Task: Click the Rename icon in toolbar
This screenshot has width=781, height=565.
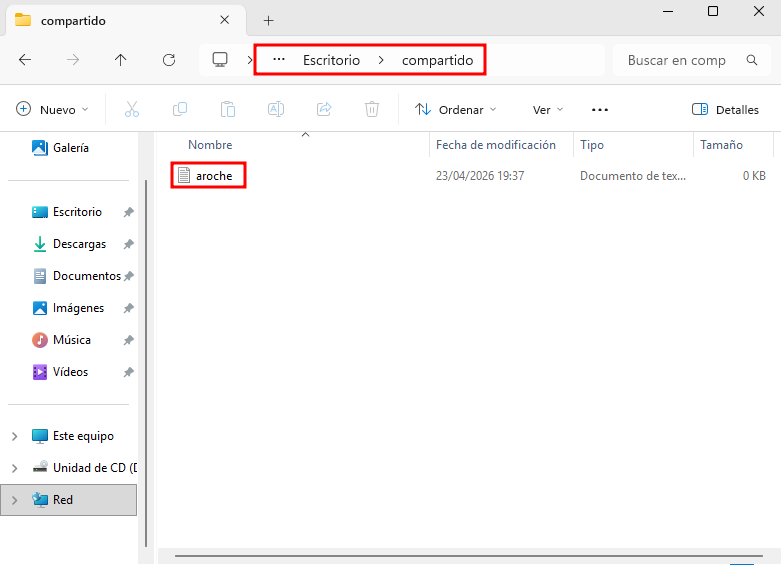Action: pos(276,109)
